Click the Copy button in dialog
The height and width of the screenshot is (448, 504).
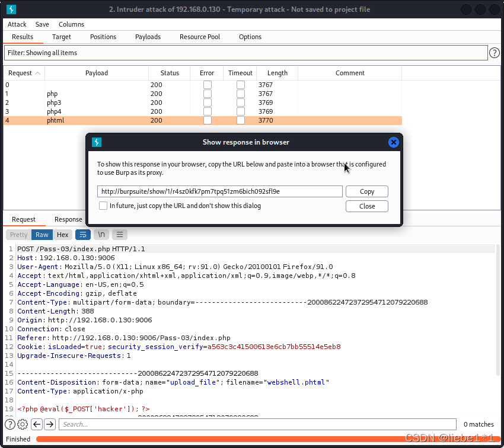click(x=367, y=191)
